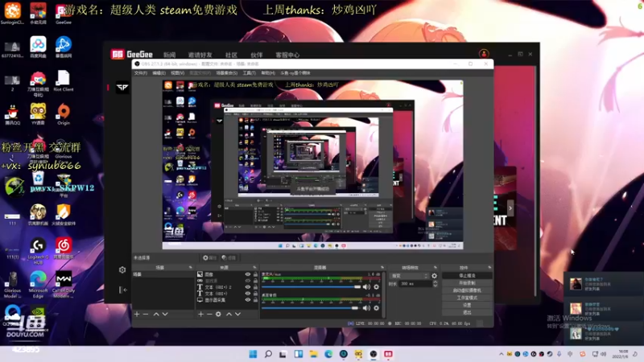Screen dimensions: 644x362
Task: Open the Recycle Bin desktop icon
Action: tap(38, 179)
